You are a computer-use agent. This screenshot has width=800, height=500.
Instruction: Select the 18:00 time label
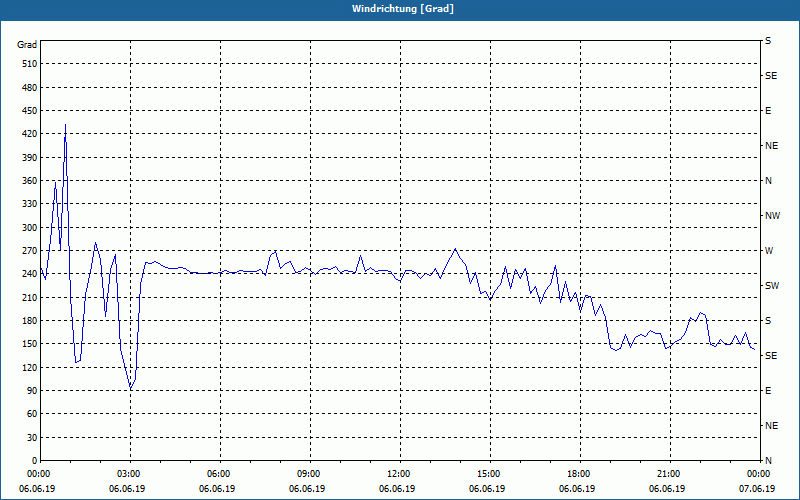[580, 474]
